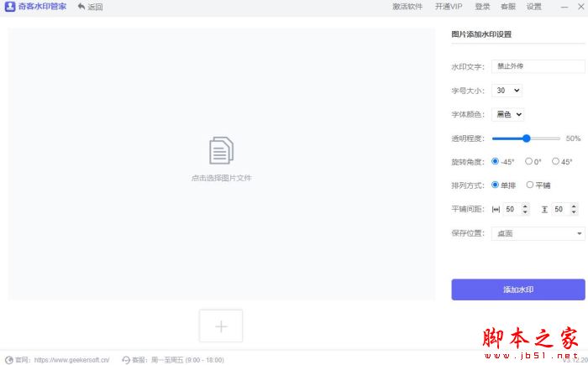The height and width of the screenshot is (365, 588).
Task: Click the 图片添加水印设置 heading
Action: (481, 34)
